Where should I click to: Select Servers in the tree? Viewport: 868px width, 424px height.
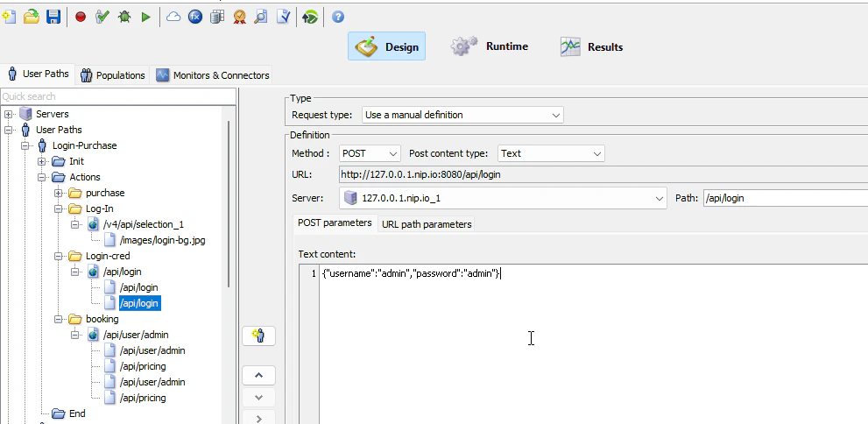point(52,114)
